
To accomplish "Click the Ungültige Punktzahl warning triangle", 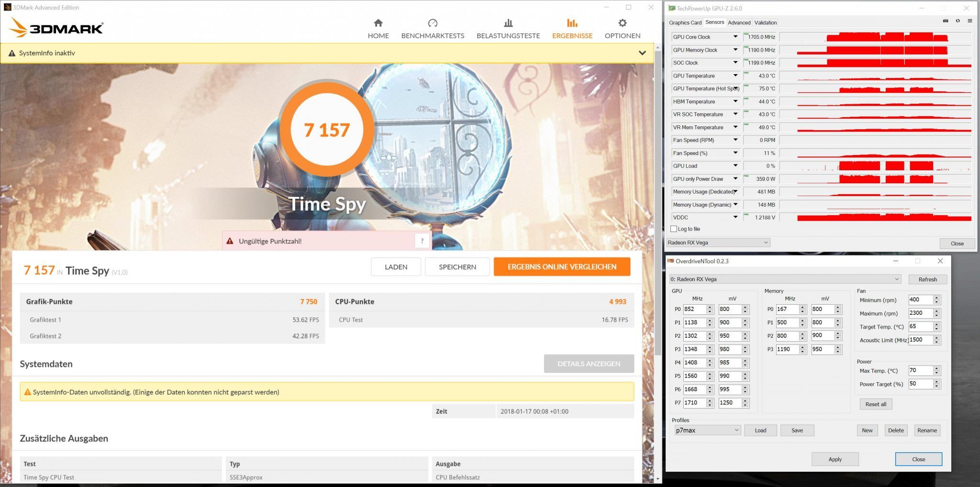I will point(230,241).
